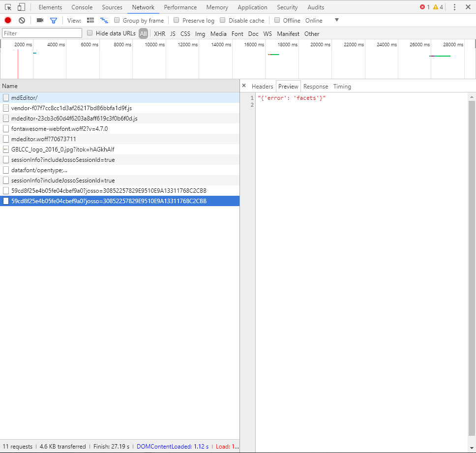Open the Response tab for the selected request
The height and width of the screenshot is (453, 476).
[x=315, y=86]
